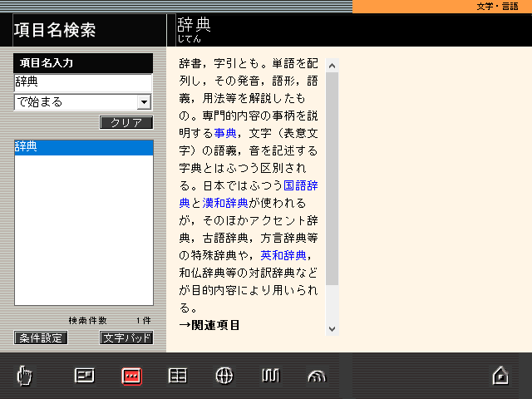Click the 項目名検索 panel title
This screenshot has height=399, width=532.
coord(55,30)
